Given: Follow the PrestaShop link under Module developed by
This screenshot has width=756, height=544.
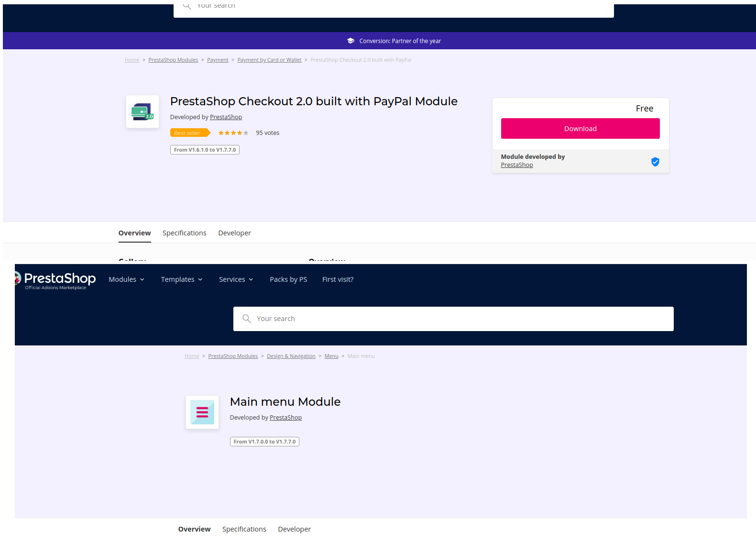Looking at the screenshot, I should [516, 165].
